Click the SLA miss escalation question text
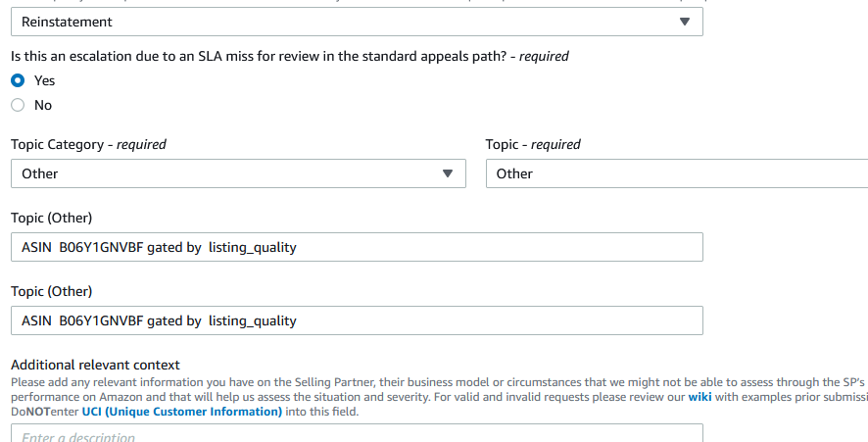The height and width of the screenshot is (442, 868). 290,57
